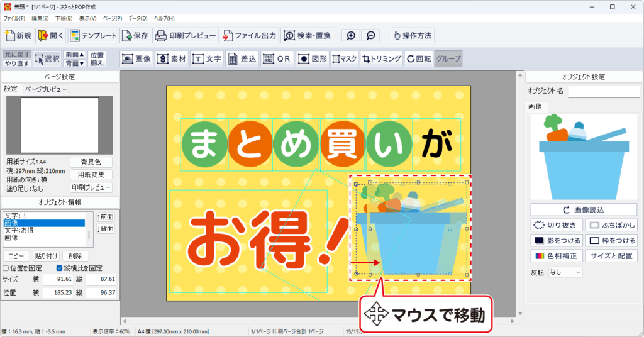
Task: Open the マスク (Mask) tool
Action: click(345, 58)
